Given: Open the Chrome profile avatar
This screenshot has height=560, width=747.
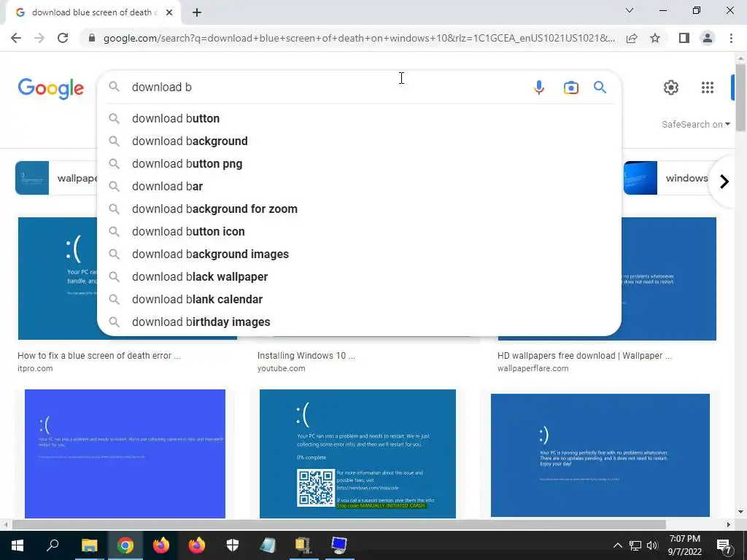Looking at the screenshot, I should [708, 38].
